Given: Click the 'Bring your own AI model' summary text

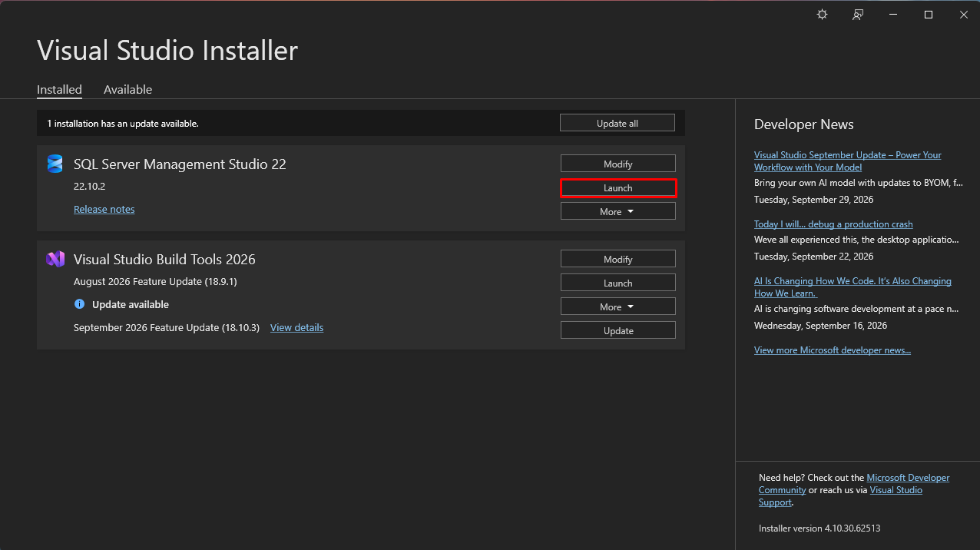Looking at the screenshot, I should 858,183.
